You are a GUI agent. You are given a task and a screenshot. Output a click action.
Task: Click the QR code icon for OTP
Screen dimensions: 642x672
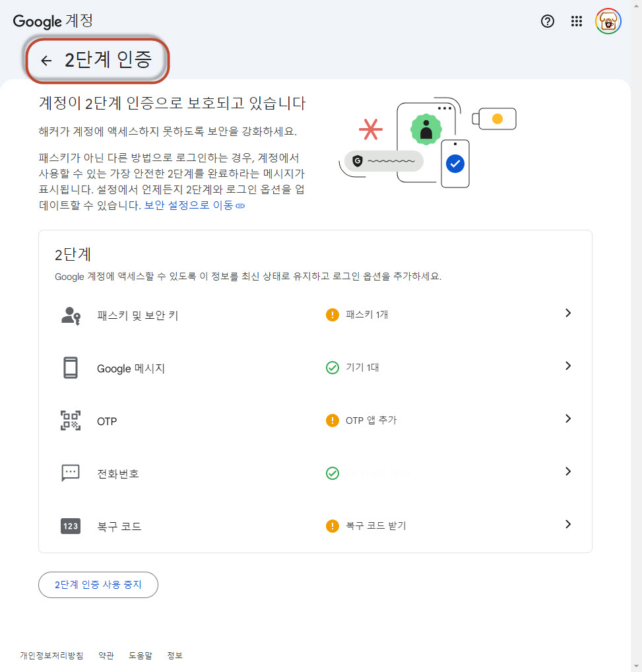tap(71, 420)
